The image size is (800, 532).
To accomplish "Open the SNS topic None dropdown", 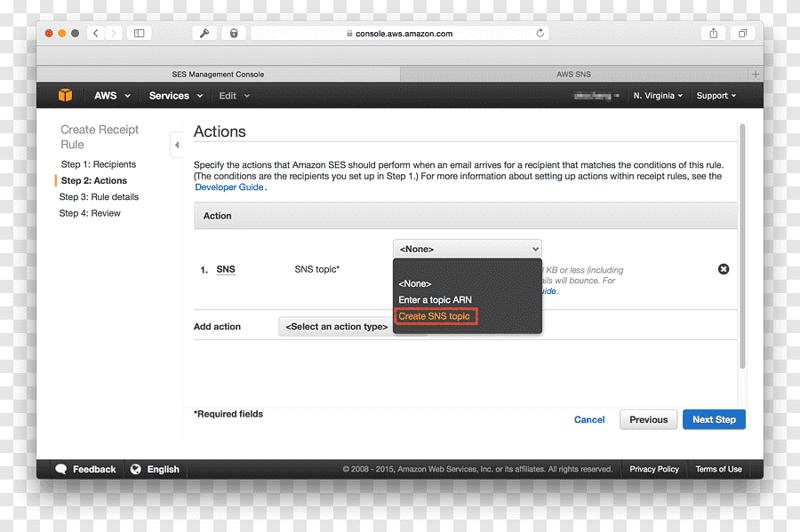I will (468, 249).
